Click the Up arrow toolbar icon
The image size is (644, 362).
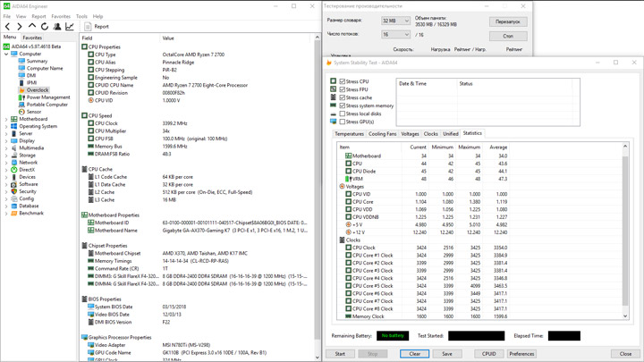[32, 26]
